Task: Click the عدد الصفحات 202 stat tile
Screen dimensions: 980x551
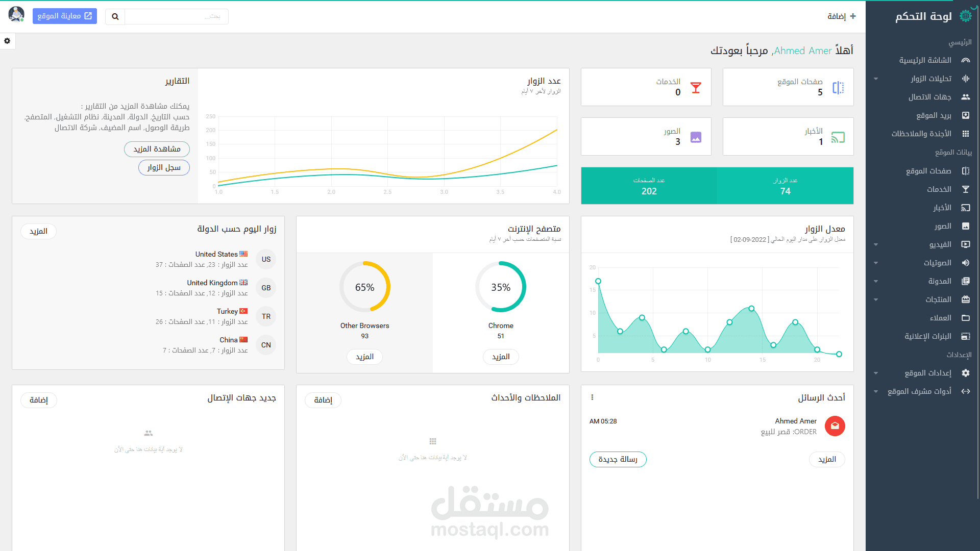Action: (x=649, y=186)
